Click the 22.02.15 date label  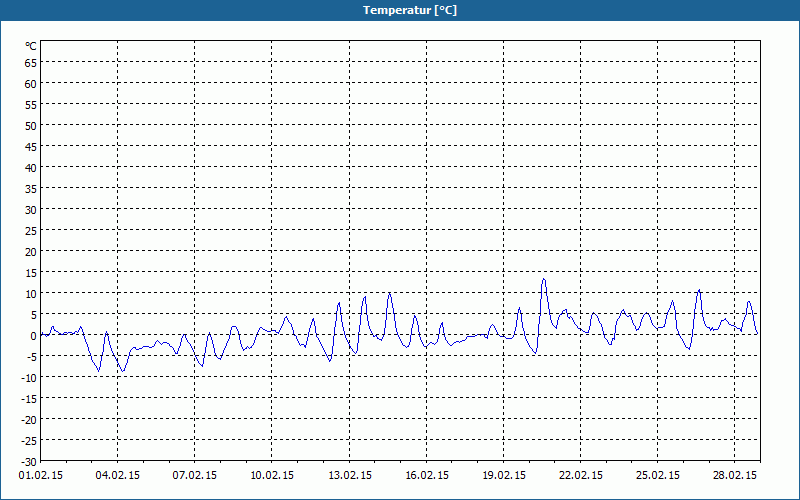581,476
